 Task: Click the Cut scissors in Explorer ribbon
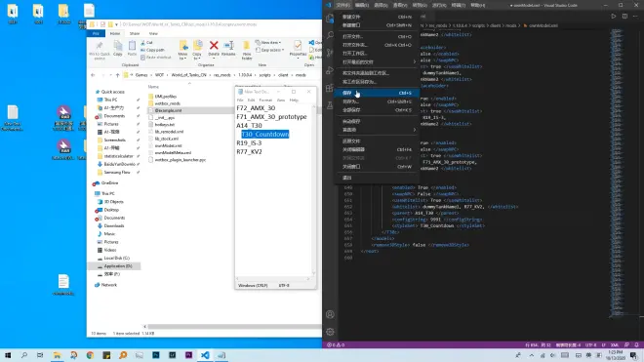coord(146,43)
